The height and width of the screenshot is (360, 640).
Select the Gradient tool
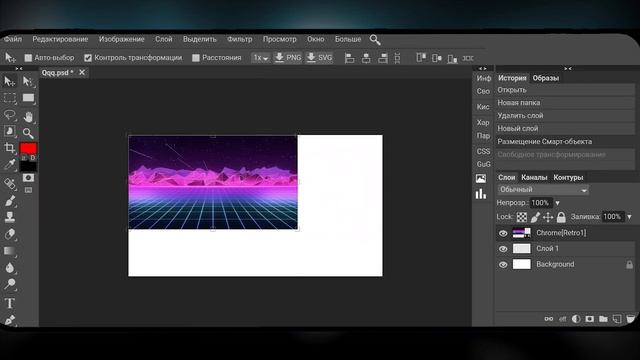point(10,251)
